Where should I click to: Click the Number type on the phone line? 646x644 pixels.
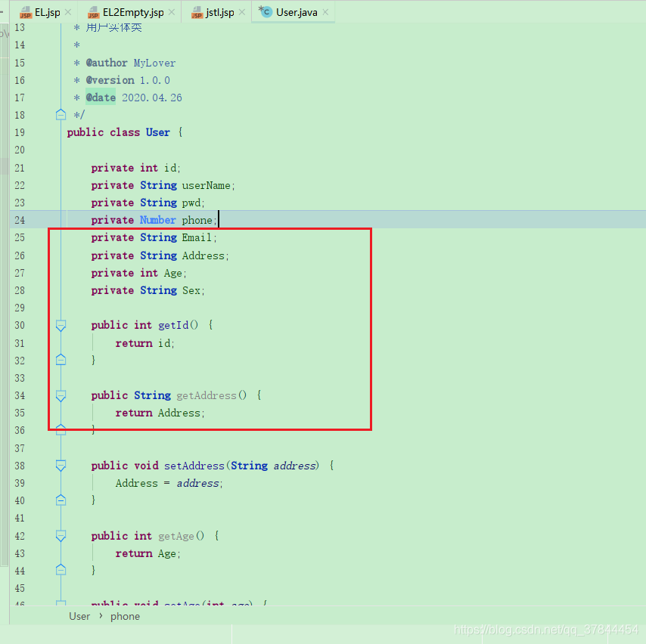158,220
